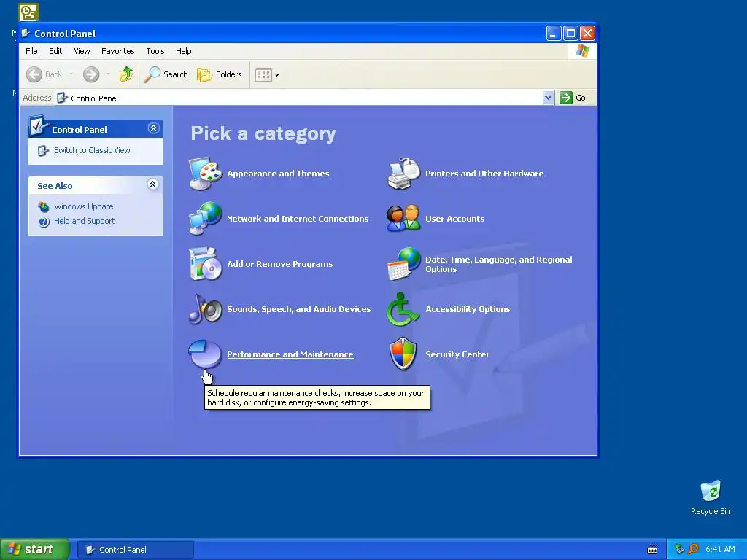Click the Windows Update icon in See Also
The width and height of the screenshot is (747, 560).
(x=44, y=206)
